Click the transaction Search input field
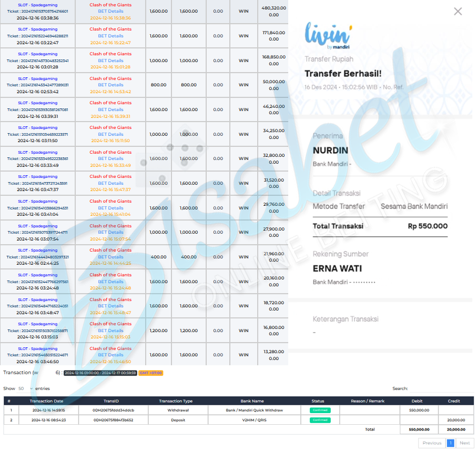 coord(441,388)
